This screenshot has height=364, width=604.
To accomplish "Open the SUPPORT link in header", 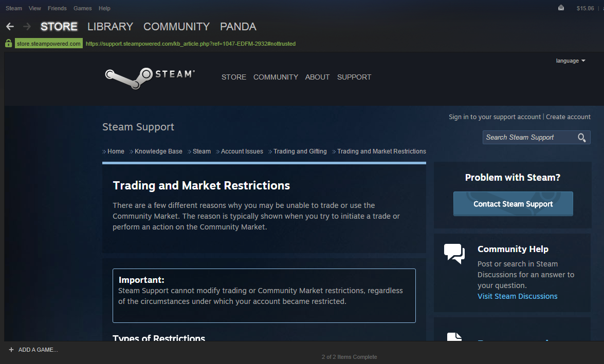I will point(354,78).
